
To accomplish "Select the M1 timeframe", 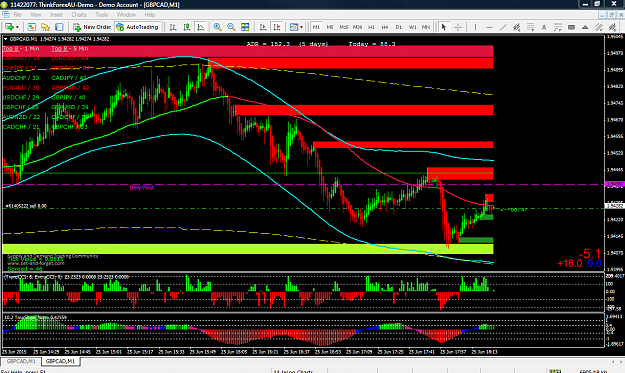I will coord(316,27).
